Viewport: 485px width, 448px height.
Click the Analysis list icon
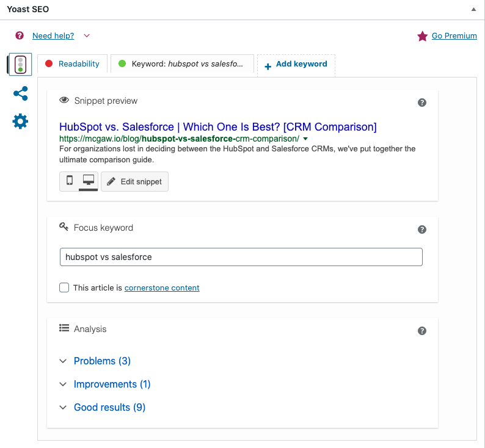(64, 328)
